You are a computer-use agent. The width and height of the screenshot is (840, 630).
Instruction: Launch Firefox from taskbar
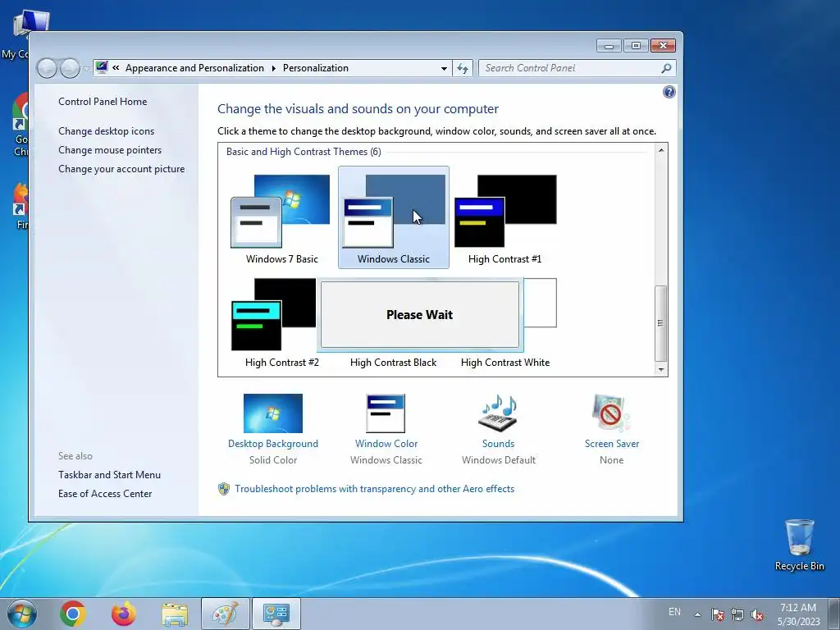(124, 614)
